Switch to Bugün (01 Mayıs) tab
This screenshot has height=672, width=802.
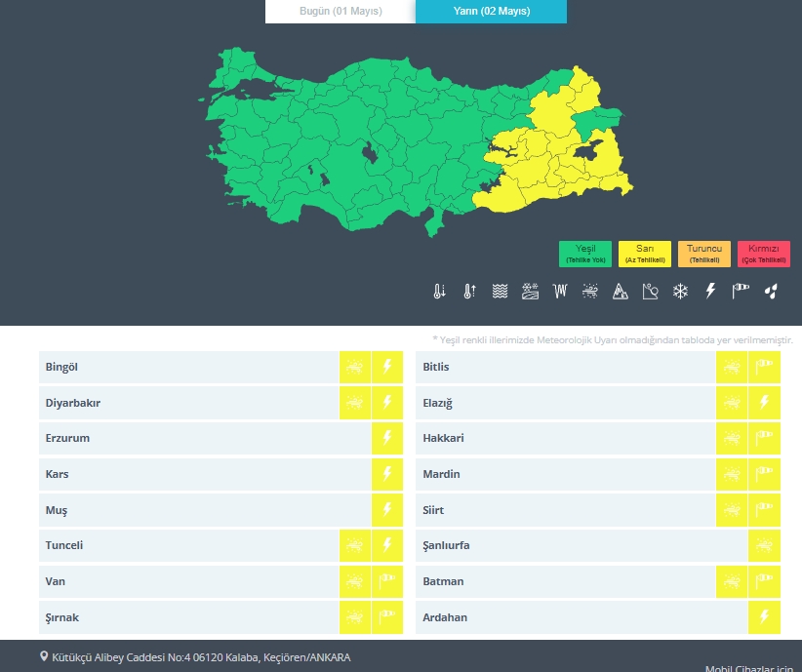coord(340,12)
